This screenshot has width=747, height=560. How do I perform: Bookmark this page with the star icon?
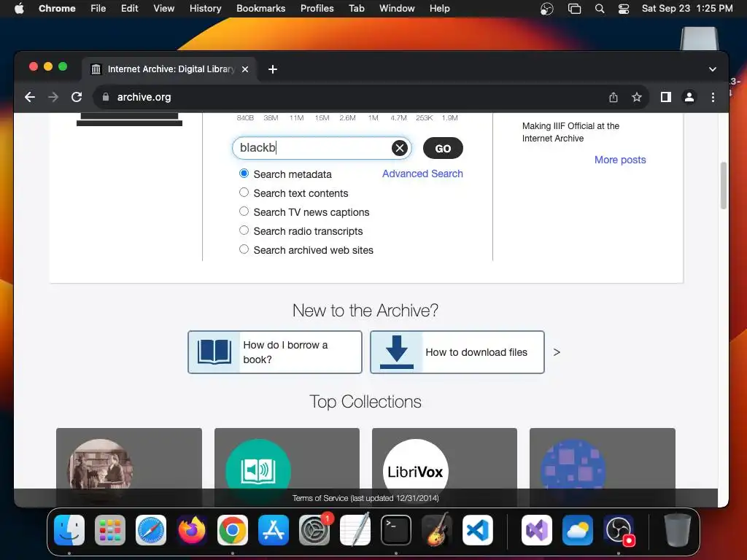tap(636, 97)
